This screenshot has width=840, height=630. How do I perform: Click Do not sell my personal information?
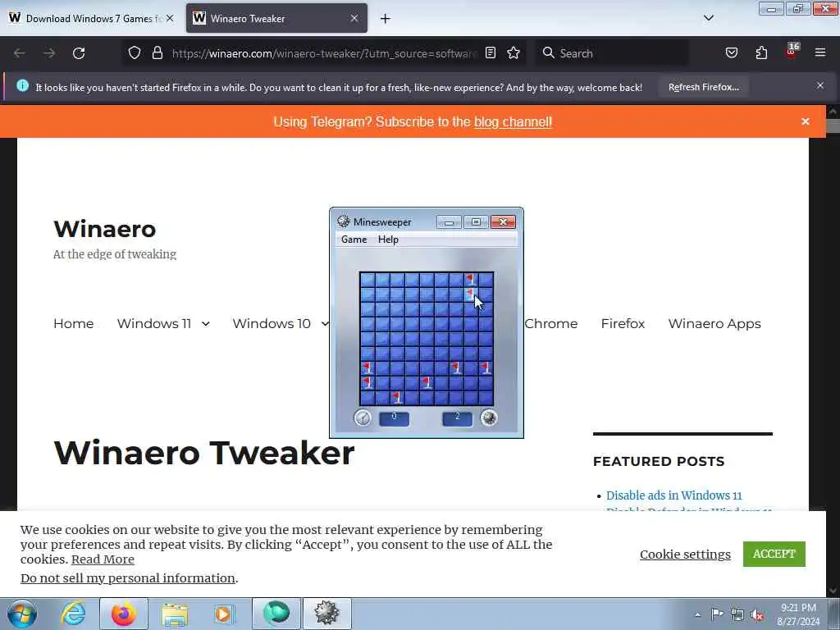click(x=128, y=578)
